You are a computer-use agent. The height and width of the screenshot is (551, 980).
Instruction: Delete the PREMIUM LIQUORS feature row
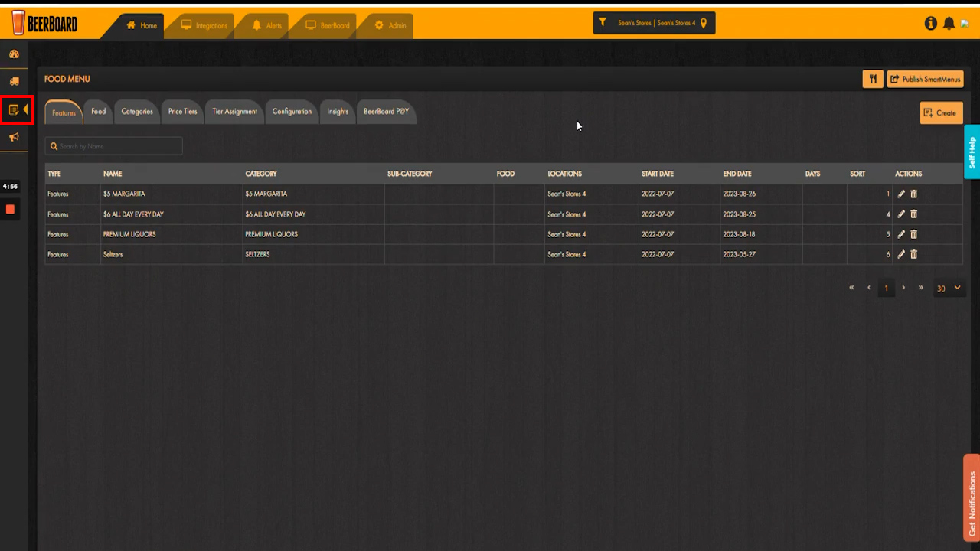[x=913, y=234]
